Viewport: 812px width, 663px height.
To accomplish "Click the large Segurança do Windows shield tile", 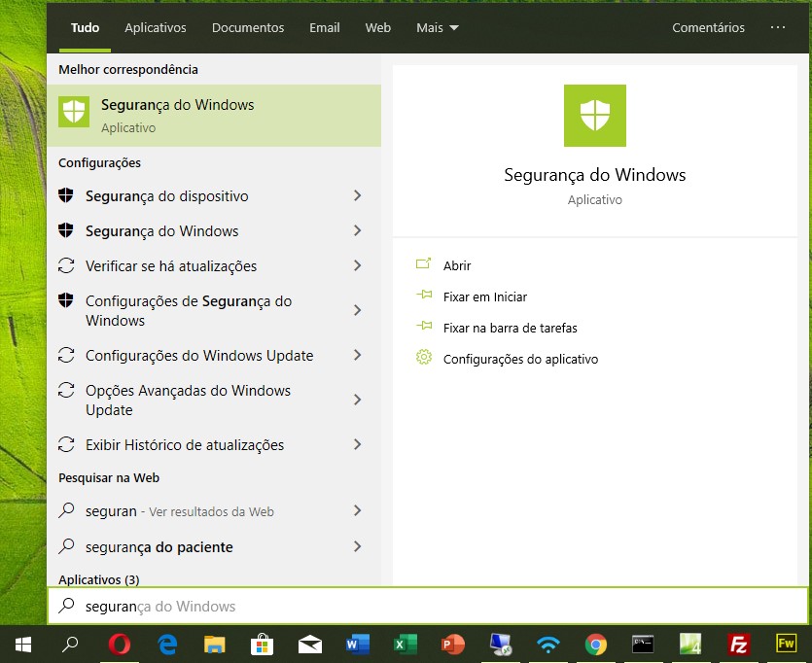I will point(594,116).
